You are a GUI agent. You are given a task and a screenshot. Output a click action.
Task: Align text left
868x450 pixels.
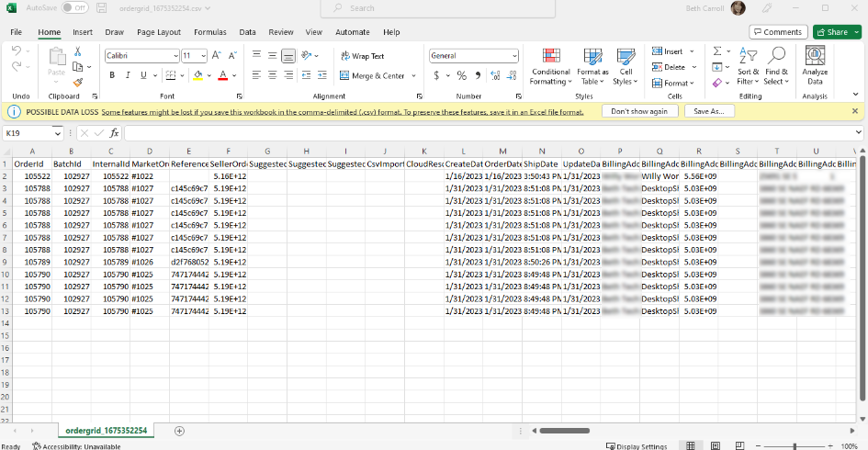pos(256,75)
